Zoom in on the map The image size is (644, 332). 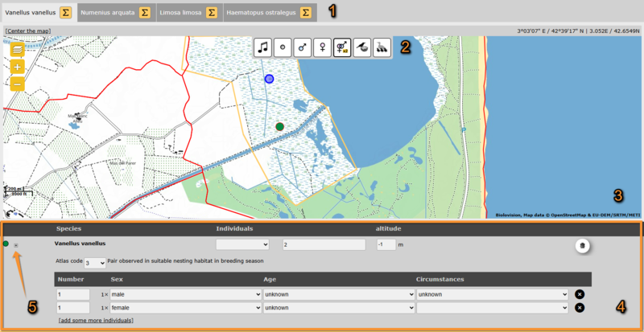click(17, 67)
